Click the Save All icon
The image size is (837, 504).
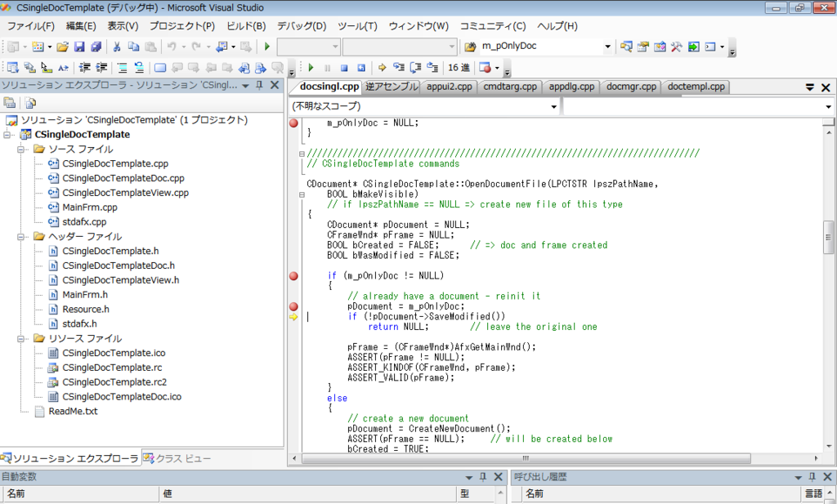(x=96, y=47)
